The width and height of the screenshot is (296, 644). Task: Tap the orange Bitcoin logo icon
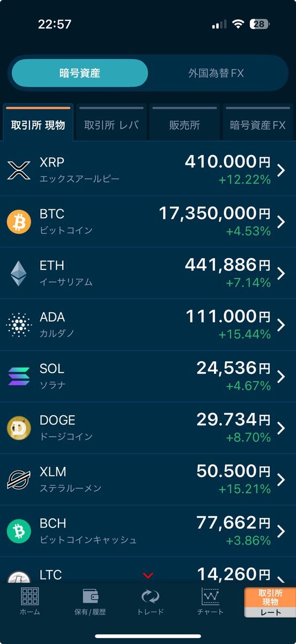[x=19, y=222]
